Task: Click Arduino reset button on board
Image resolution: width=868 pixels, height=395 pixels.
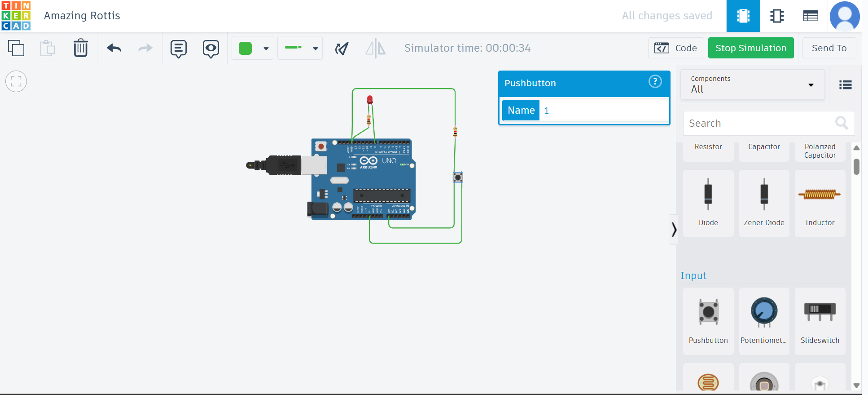Action: click(x=321, y=146)
